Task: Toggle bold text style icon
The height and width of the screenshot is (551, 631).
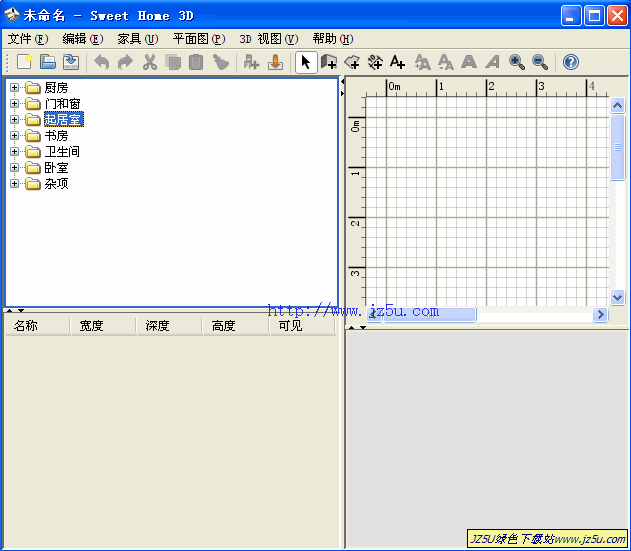Action: 469,62
